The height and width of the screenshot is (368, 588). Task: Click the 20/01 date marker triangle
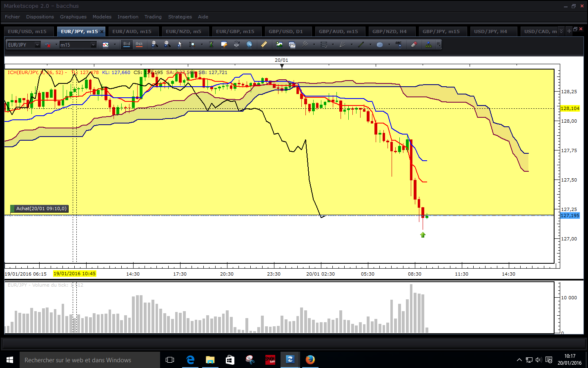pos(282,66)
